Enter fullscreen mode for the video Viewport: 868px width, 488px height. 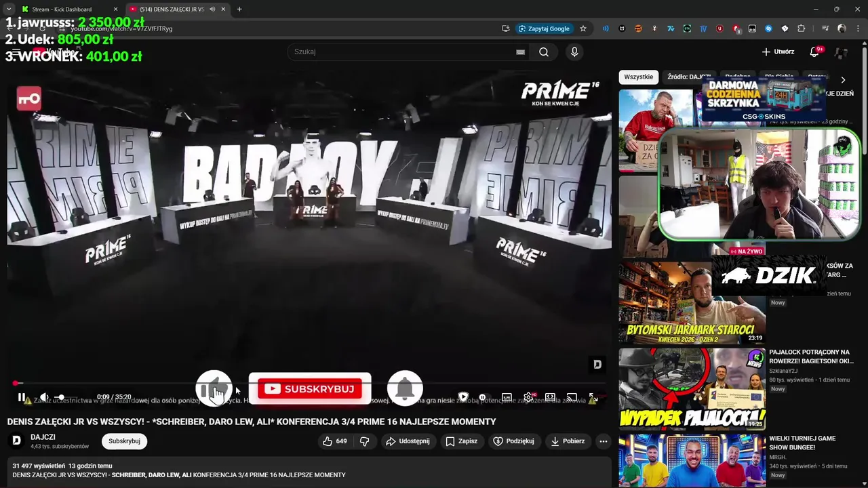pos(593,397)
